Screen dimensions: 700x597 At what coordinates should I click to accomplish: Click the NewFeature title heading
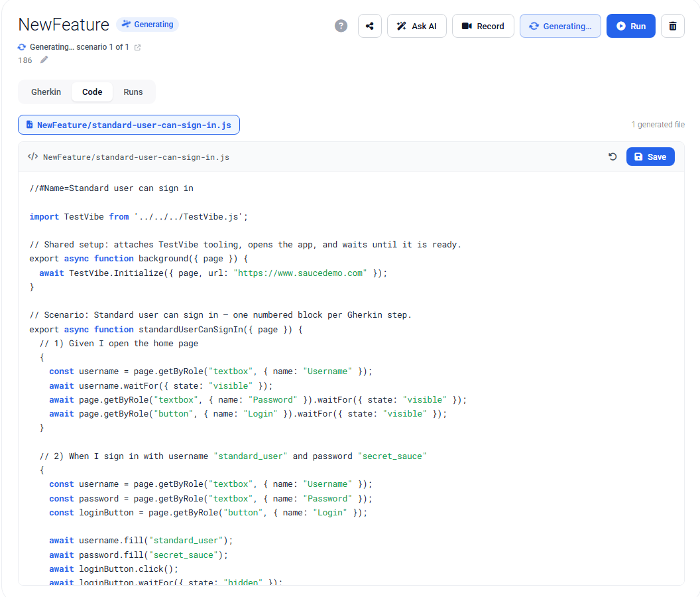point(64,25)
